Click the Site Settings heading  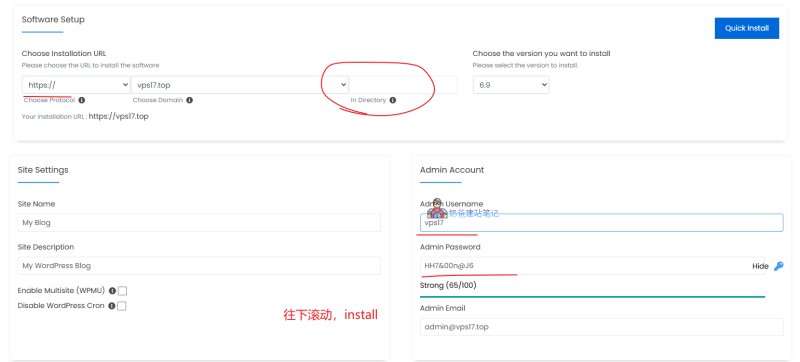[x=43, y=170]
